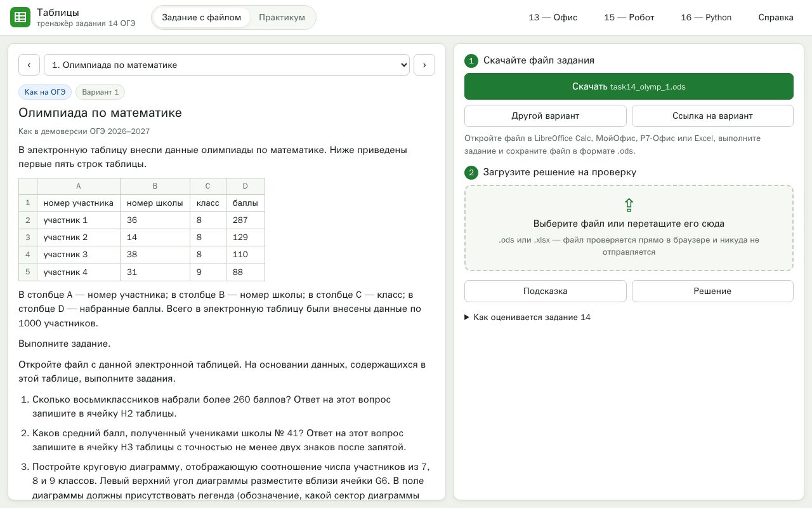Click the file upload drop zone

tap(629, 228)
